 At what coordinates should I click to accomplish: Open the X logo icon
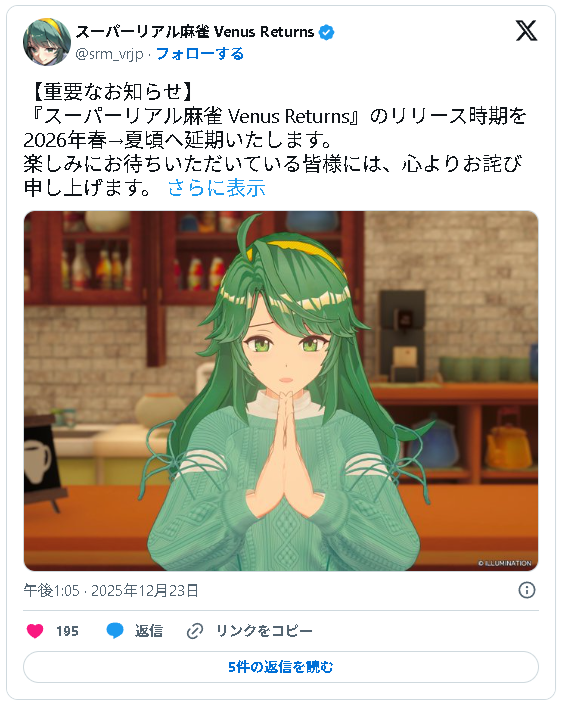click(x=526, y=31)
